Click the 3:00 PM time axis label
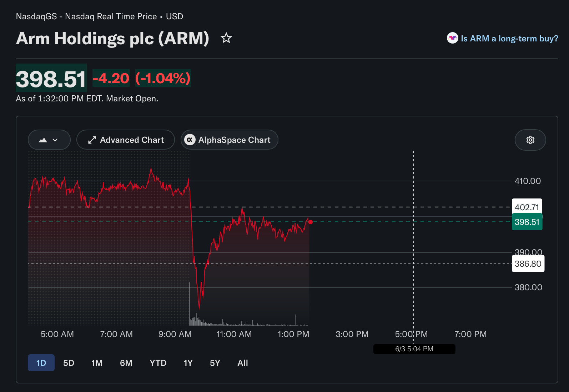569x392 pixels. click(x=352, y=334)
